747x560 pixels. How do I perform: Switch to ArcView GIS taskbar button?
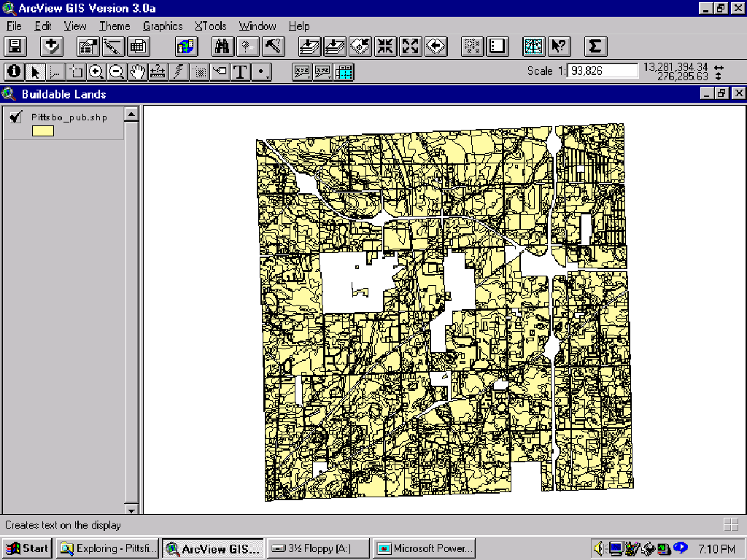(x=212, y=548)
